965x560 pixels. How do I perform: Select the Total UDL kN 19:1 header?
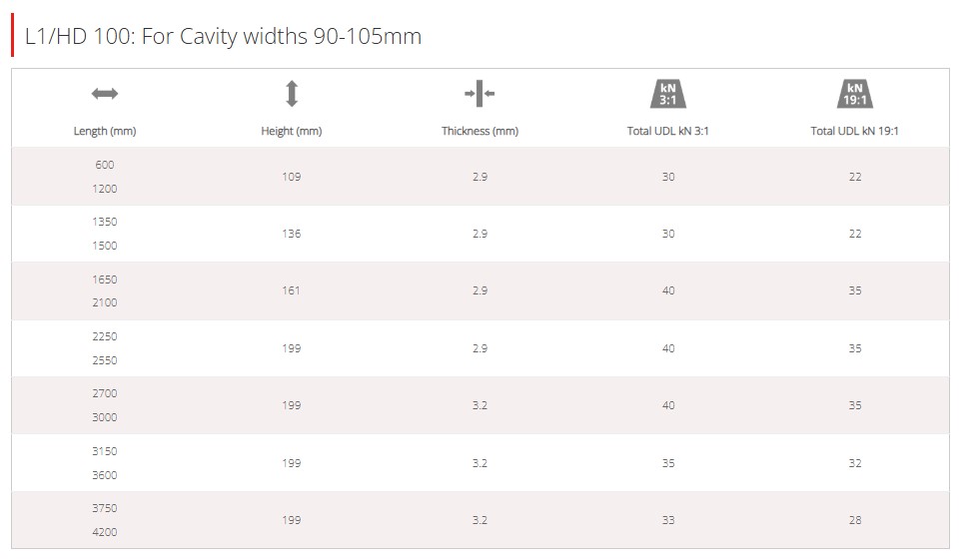pyautogui.click(x=855, y=131)
